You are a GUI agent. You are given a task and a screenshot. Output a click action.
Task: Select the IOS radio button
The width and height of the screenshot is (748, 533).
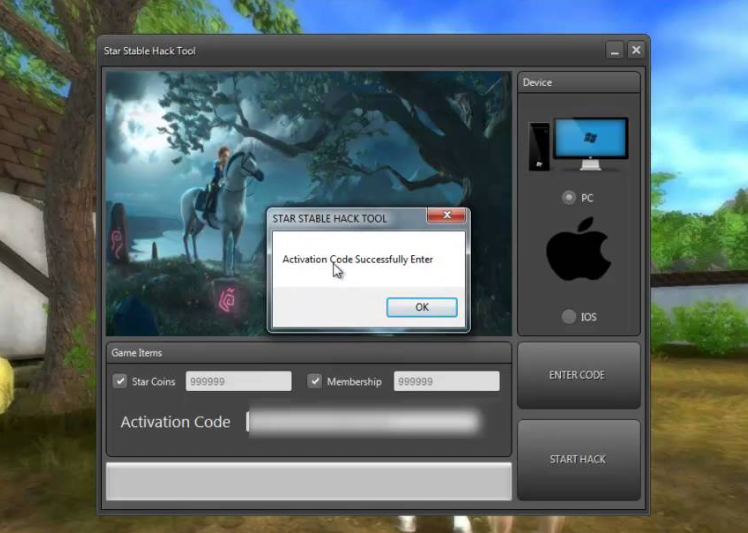pyautogui.click(x=568, y=316)
